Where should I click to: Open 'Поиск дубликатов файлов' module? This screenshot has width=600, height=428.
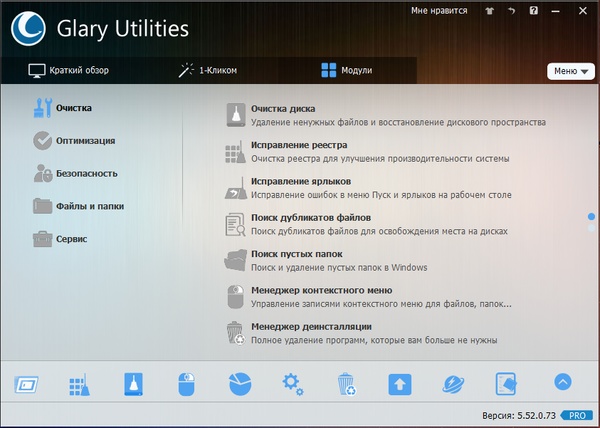311,218
